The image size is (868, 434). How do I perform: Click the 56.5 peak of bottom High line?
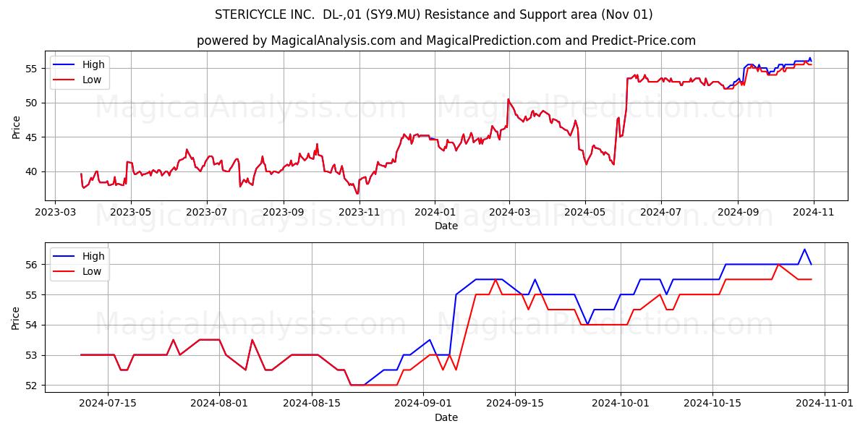(x=804, y=250)
